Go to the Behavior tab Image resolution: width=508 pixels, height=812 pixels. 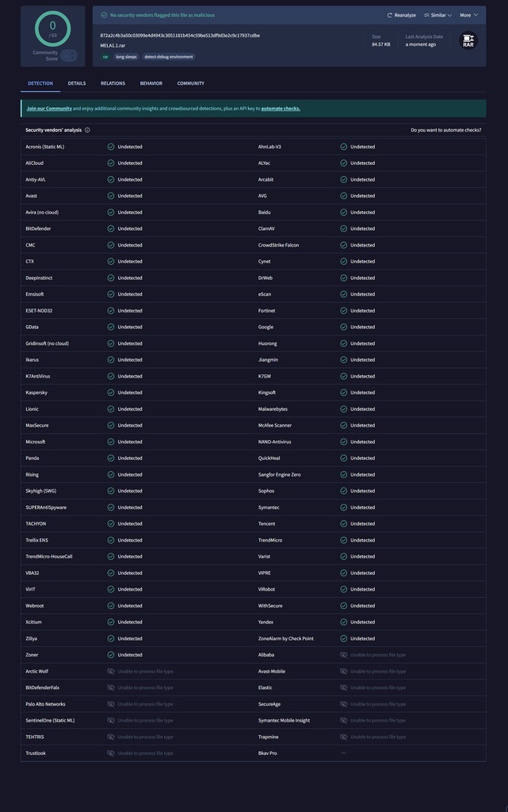pyautogui.click(x=151, y=83)
